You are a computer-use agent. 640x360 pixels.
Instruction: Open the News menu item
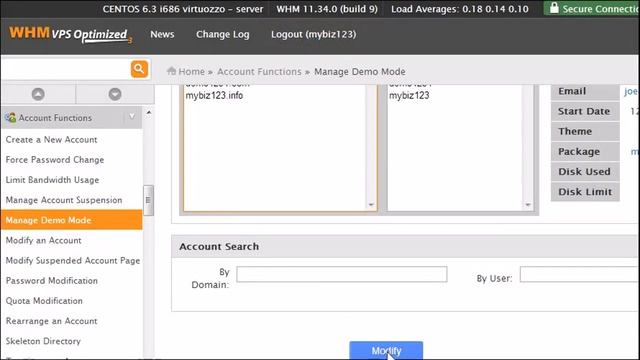(x=162, y=34)
